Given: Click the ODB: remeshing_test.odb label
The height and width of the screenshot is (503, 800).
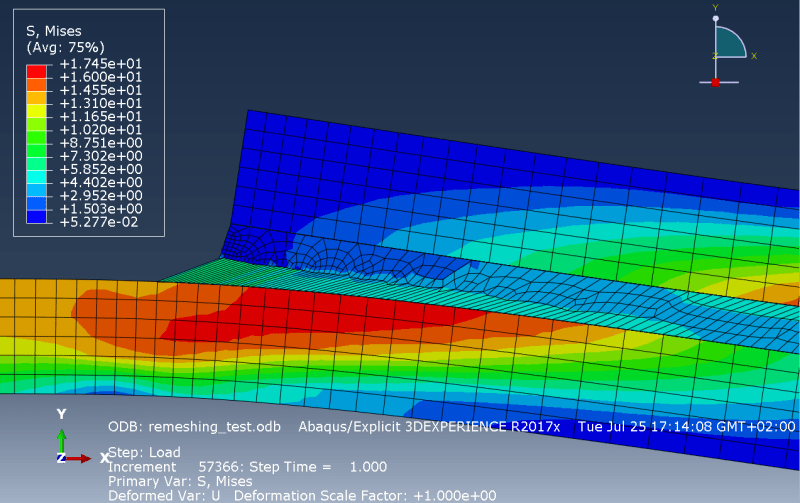Looking at the screenshot, I should (194, 427).
